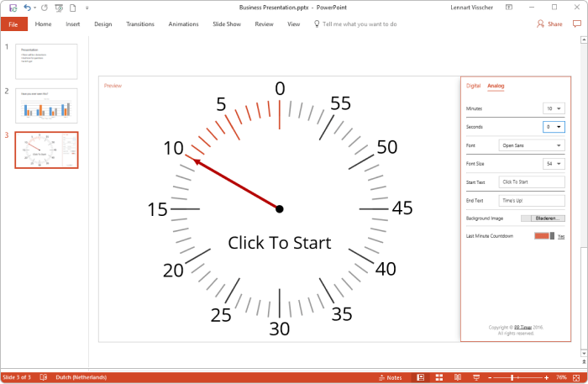The image size is (588, 384).
Task: Switch to Slide Sorter view in status bar
Action: [x=439, y=377]
